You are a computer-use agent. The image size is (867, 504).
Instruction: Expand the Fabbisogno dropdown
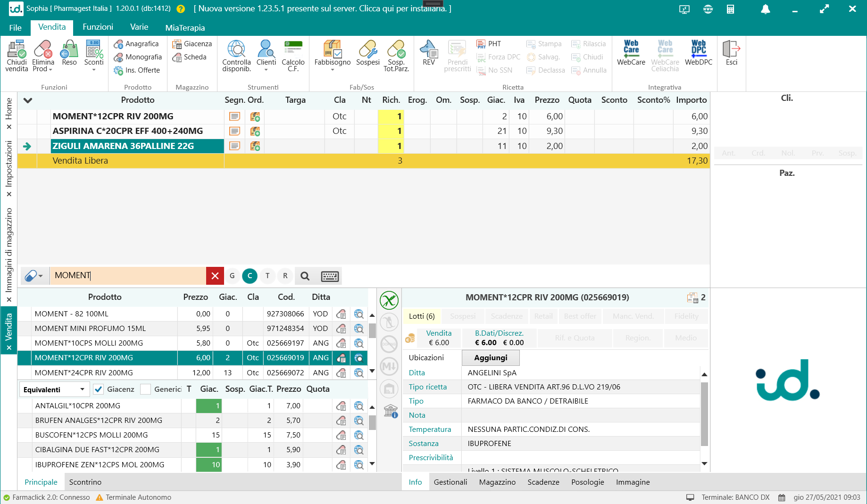tap(333, 70)
